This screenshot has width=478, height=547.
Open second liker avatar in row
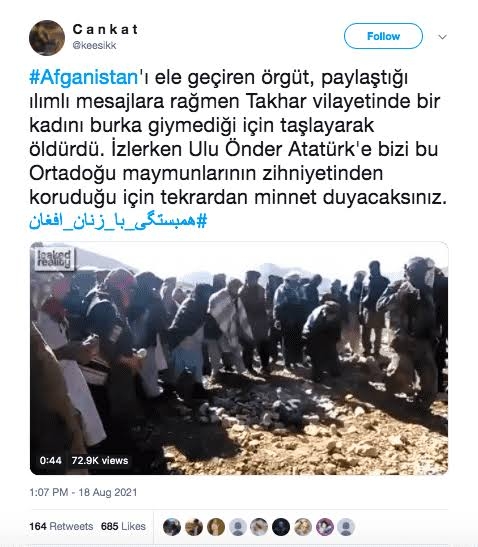click(194, 527)
